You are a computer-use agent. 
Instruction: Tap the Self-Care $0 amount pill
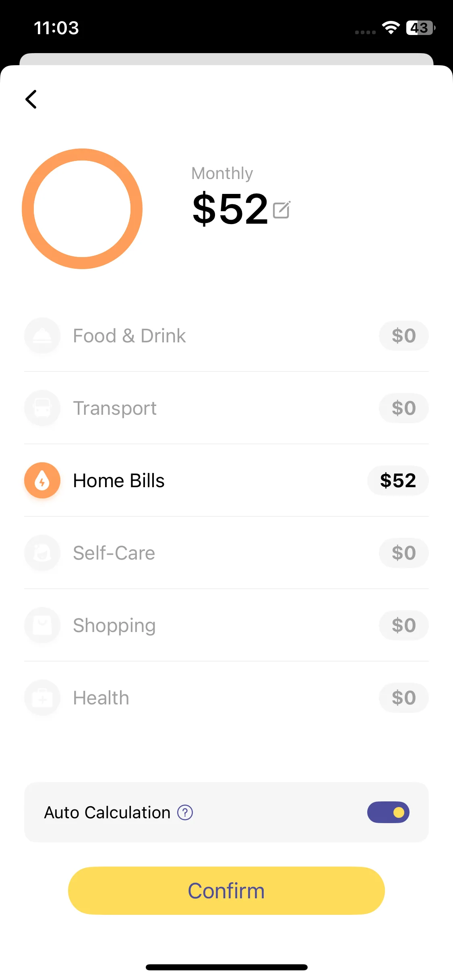(x=403, y=553)
